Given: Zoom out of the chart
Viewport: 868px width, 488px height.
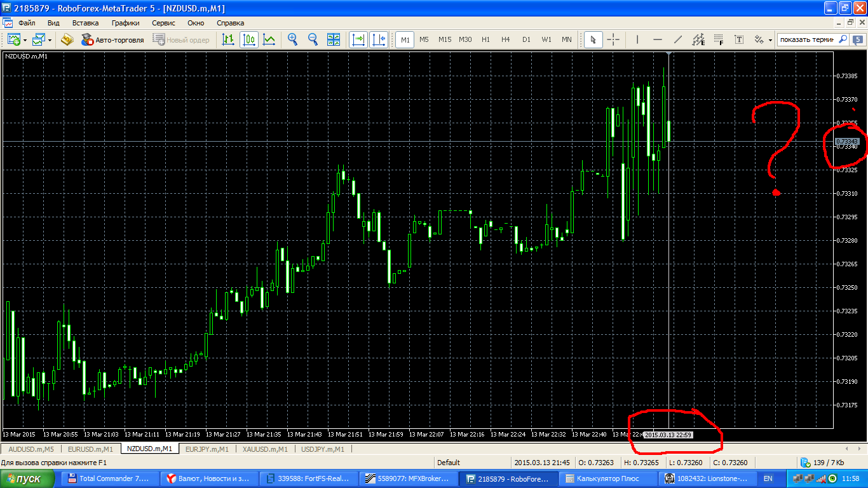Looking at the screenshot, I should click(x=313, y=39).
